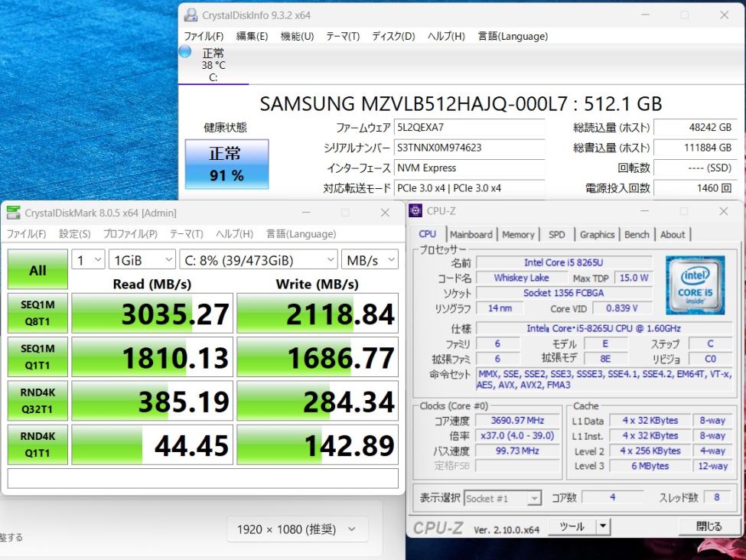The image size is (746, 560).
Task: Open 言語(Language) menu in CrystalDiskMark
Action: click(301, 233)
